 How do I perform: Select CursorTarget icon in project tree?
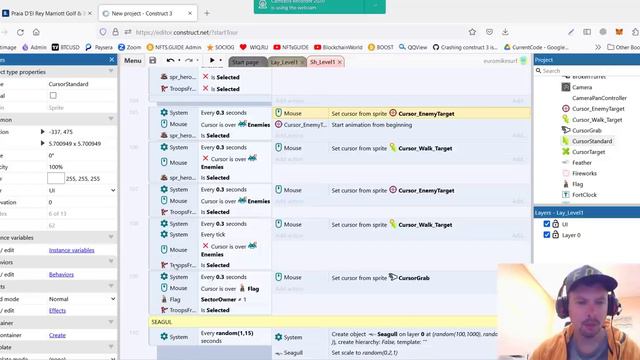(566, 152)
